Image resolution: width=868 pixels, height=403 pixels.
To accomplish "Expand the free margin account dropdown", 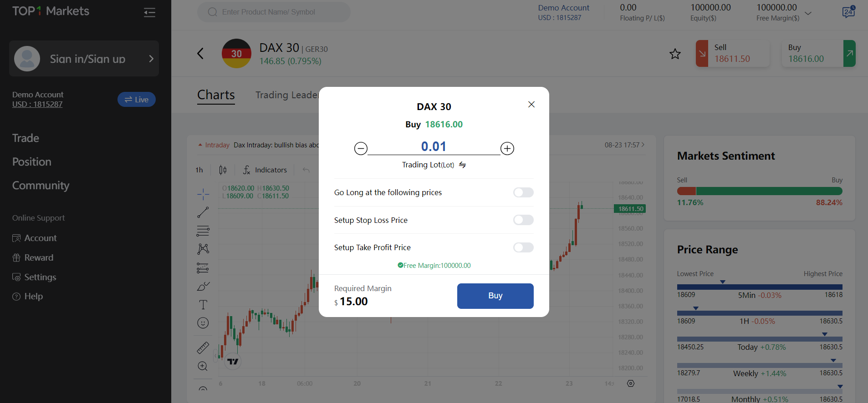I will click(808, 13).
